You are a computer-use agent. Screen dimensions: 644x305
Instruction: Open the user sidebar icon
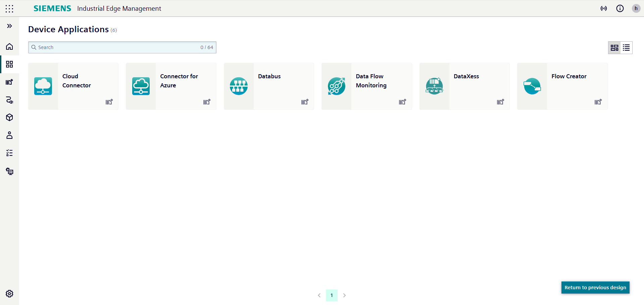9,135
